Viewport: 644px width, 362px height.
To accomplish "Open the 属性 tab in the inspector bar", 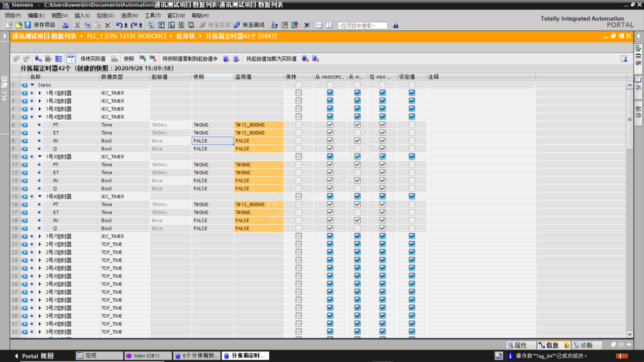I will 520,345.
